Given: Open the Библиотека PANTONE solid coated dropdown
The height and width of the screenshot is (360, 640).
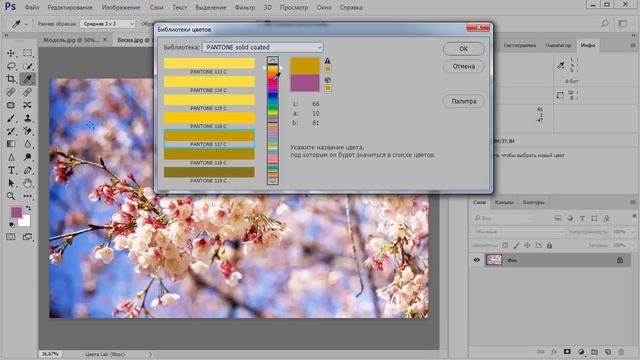Looking at the screenshot, I should [x=262, y=47].
